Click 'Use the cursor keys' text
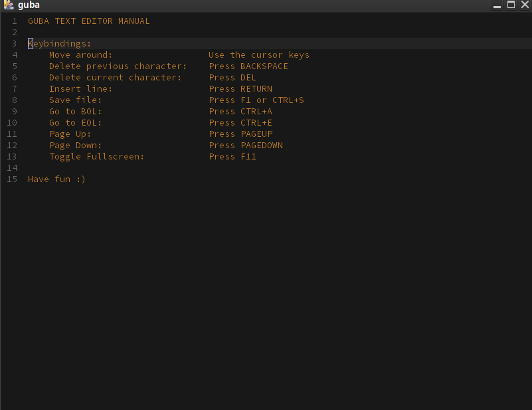The width and height of the screenshot is (532, 410). 259,55
